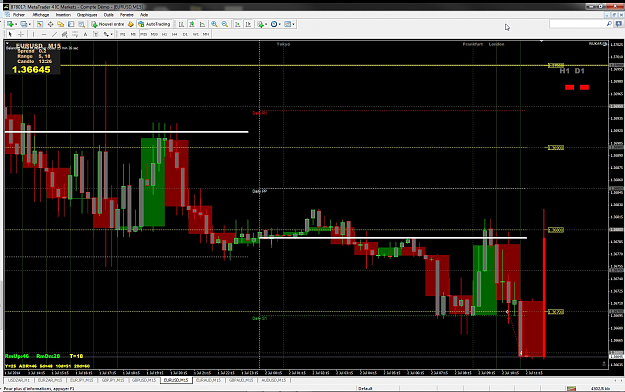Switch to candlestick chart icon
The image size is (625, 392).
pos(192,24)
